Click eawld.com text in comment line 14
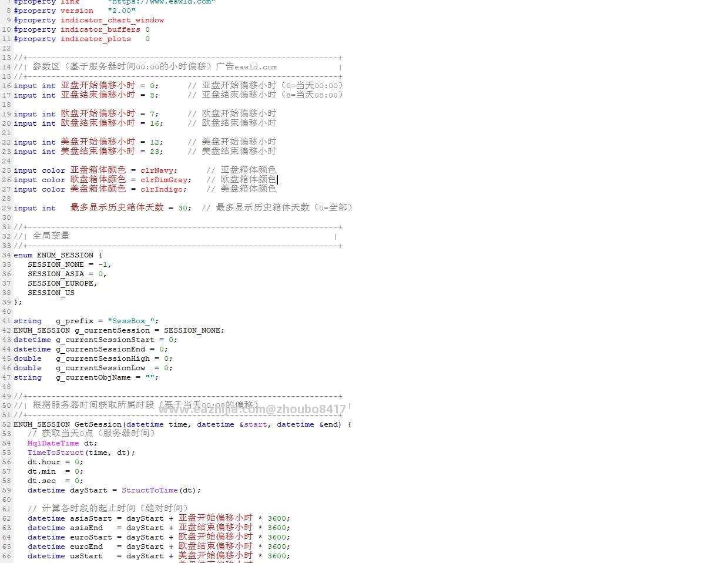Image resolution: width=728 pixels, height=563 pixels. 256,67
